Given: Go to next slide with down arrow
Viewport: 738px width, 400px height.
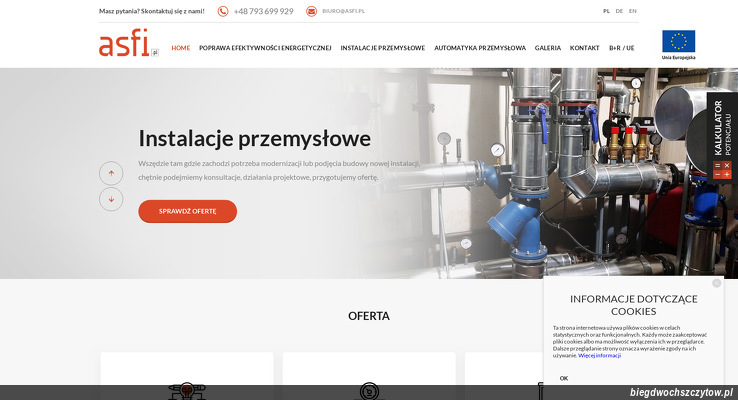Looking at the screenshot, I should click(111, 199).
